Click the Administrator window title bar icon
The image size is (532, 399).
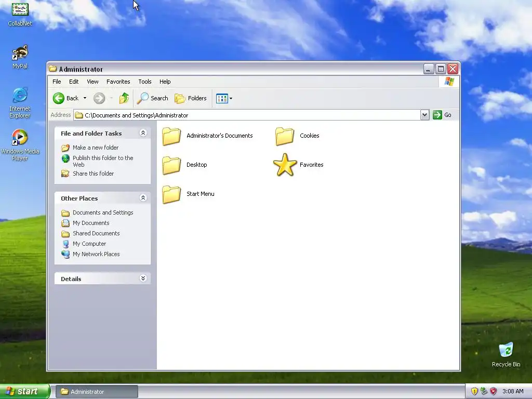pyautogui.click(x=52, y=69)
